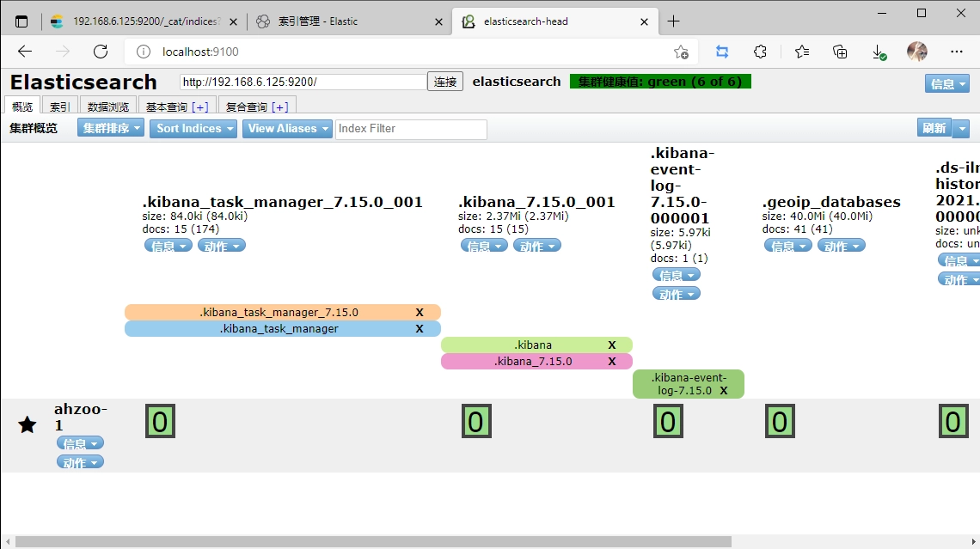Image resolution: width=980 pixels, height=549 pixels.
Task: Click the 连接 connect button
Action: pyautogui.click(x=445, y=82)
